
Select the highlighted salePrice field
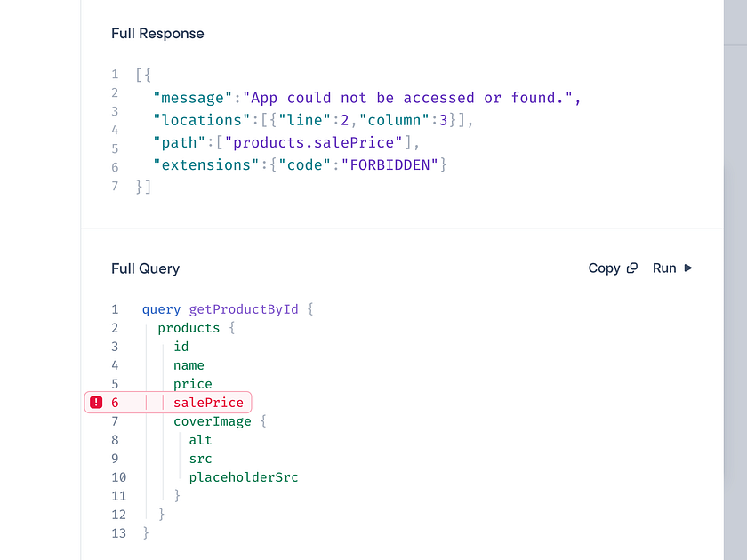click(208, 403)
